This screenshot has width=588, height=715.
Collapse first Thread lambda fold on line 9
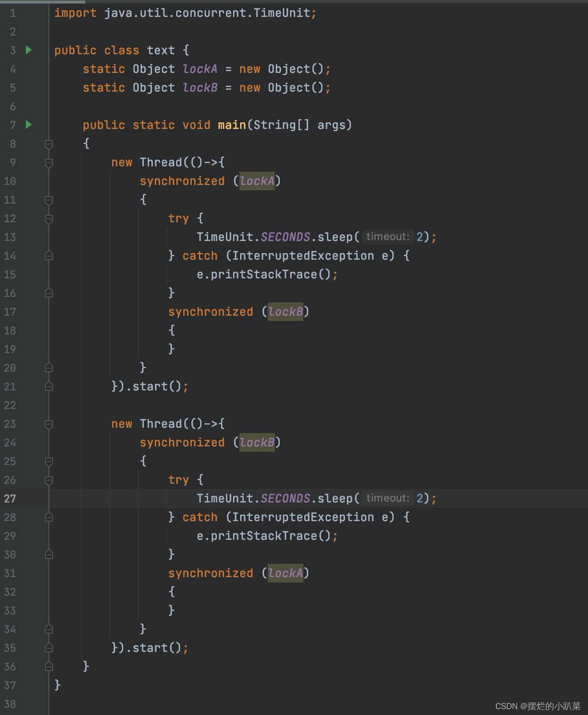click(49, 162)
